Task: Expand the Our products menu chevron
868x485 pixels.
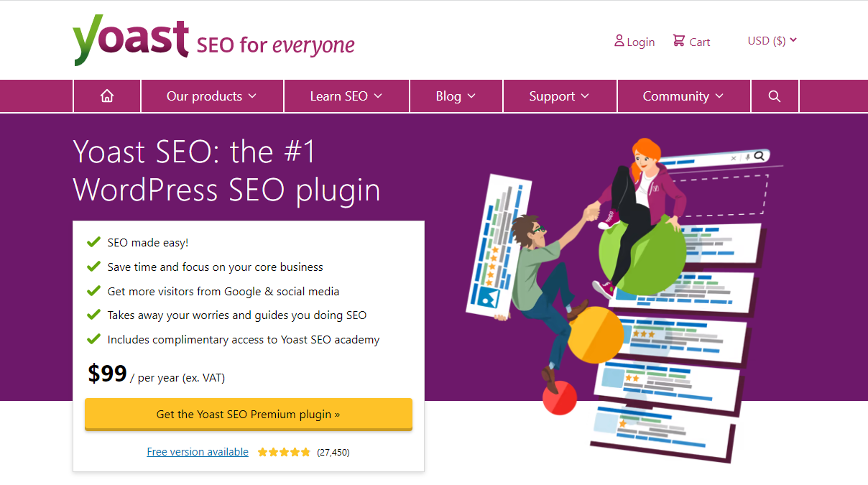Action: (x=252, y=96)
